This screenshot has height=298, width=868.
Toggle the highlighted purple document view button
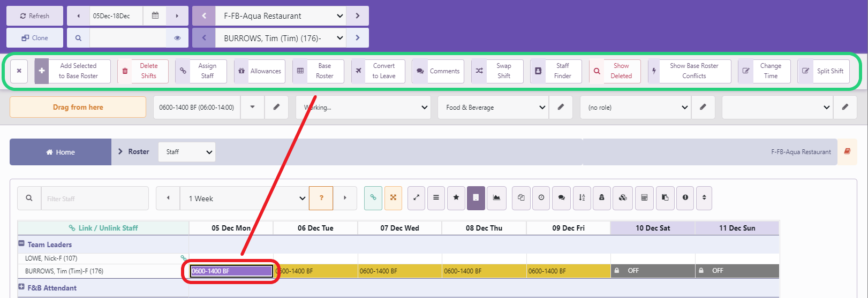[475, 198]
